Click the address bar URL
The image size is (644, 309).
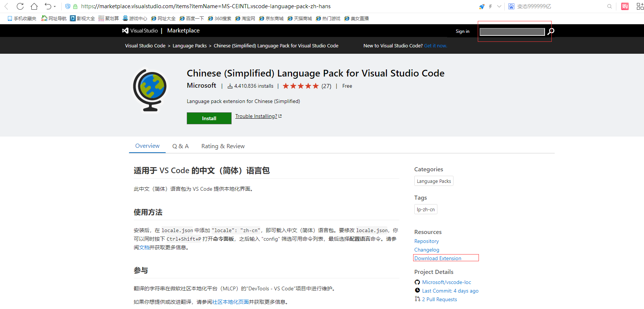[206, 6]
